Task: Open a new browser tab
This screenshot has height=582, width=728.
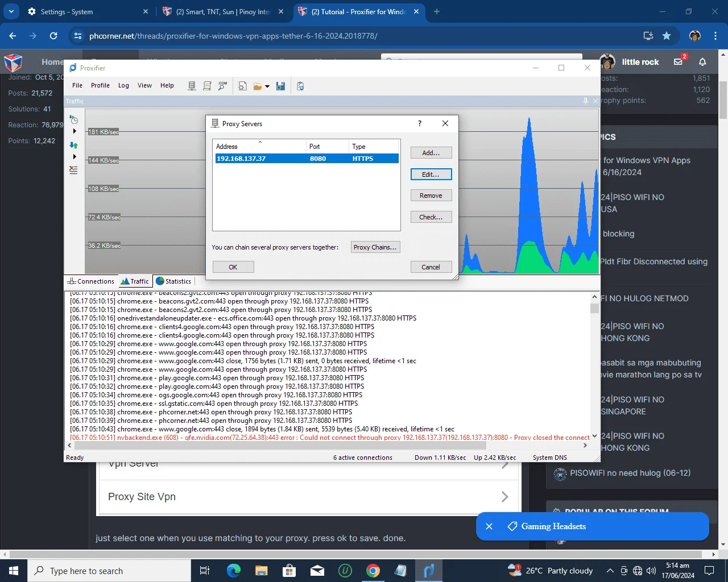Action: tap(437, 11)
